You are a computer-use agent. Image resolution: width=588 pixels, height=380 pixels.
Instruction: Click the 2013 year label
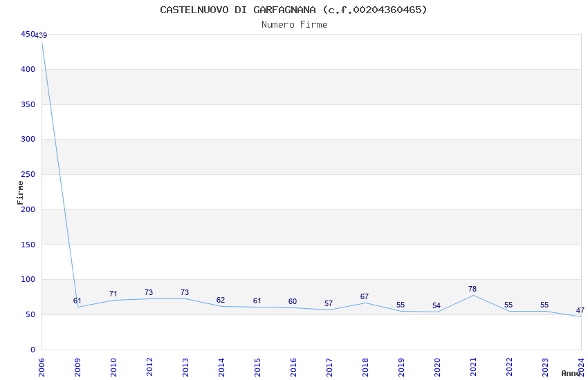[185, 367]
